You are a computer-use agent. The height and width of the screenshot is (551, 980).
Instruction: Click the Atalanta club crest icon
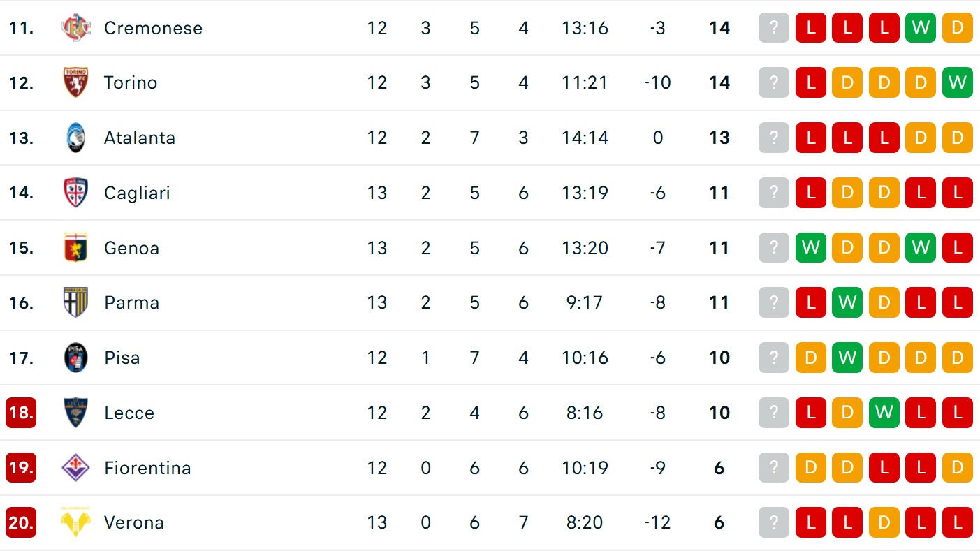pyautogui.click(x=75, y=138)
